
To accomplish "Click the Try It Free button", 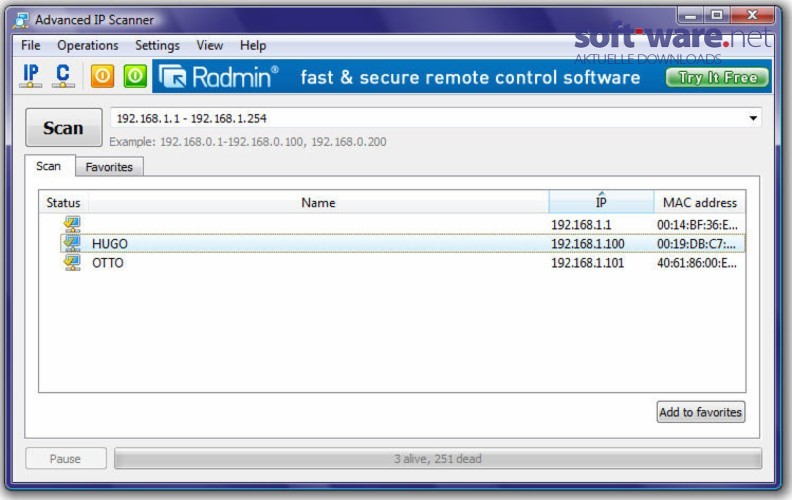I will [717, 77].
